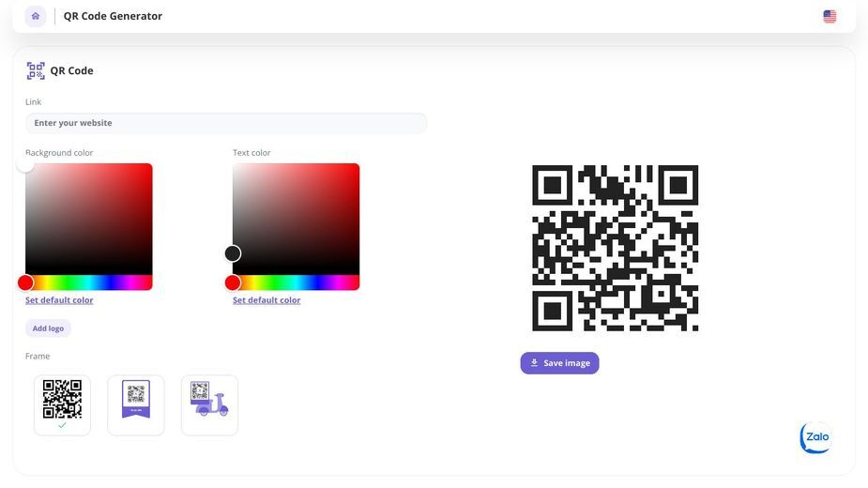Focus the 'Enter your website' link field

(x=226, y=123)
